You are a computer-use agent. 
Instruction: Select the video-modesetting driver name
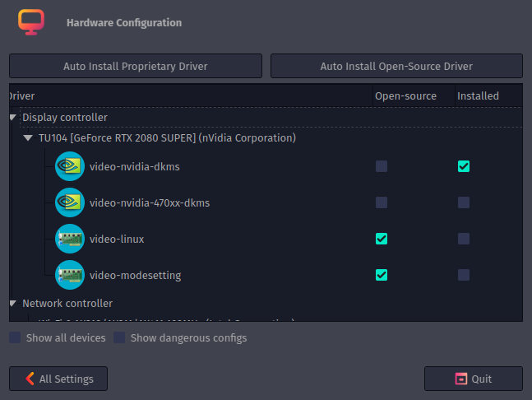pyautogui.click(x=136, y=276)
